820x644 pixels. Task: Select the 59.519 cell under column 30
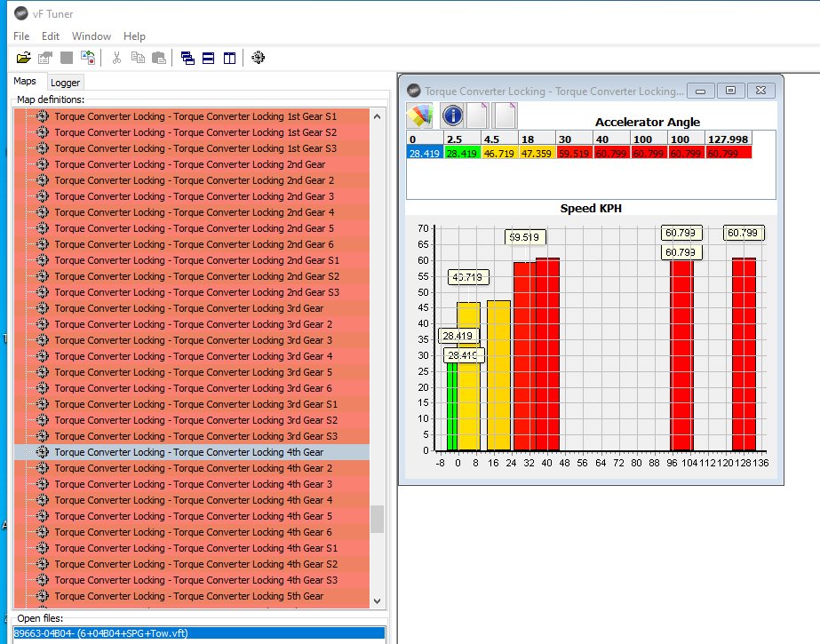[x=574, y=153]
